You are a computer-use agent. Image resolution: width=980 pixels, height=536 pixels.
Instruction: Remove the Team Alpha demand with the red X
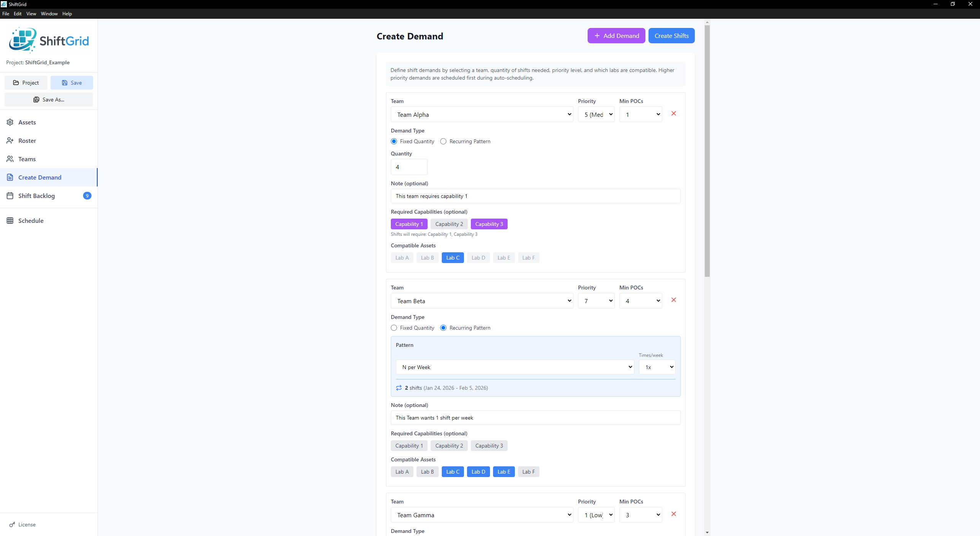pyautogui.click(x=674, y=113)
